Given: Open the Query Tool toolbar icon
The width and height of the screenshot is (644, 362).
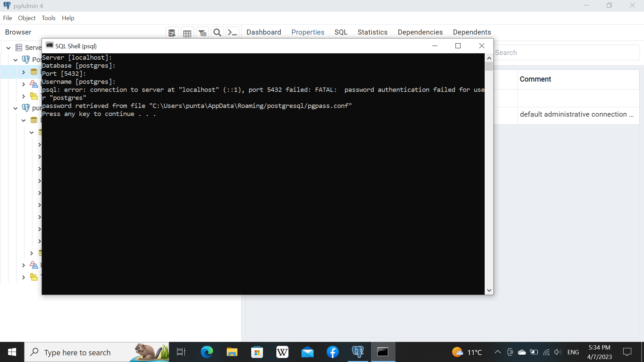Looking at the screenshot, I should (x=172, y=33).
